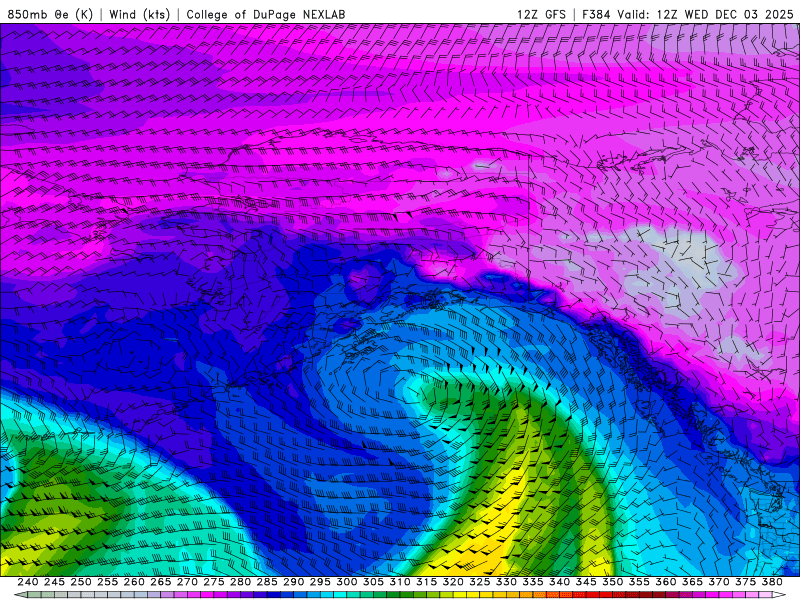Select the 290 legend value

point(293,582)
